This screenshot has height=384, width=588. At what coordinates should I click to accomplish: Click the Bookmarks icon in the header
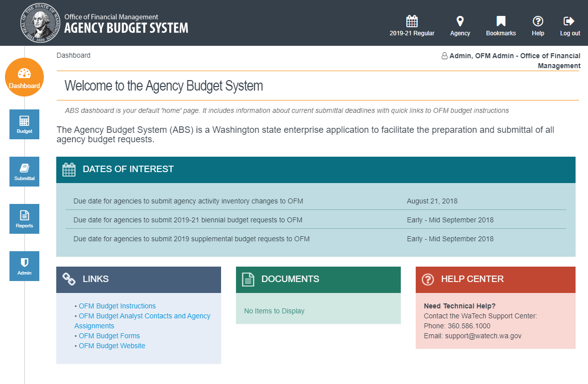point(500,25)
